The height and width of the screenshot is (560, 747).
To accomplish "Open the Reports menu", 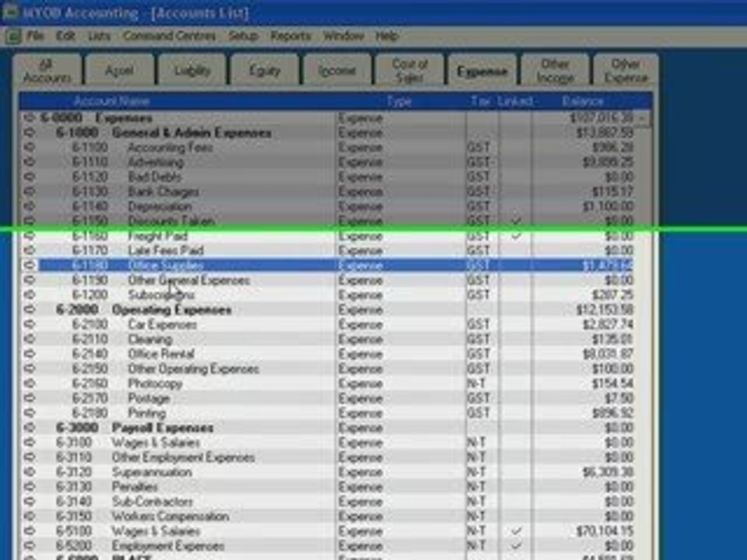I will click(x=290, y=36).
